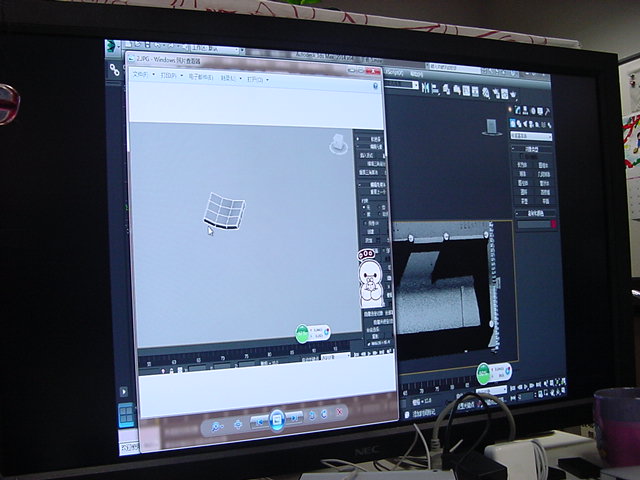Open the layer manager icon in 3ds Max toolbar
This screenshot has width=640, height=480.
tap(447, 89)
